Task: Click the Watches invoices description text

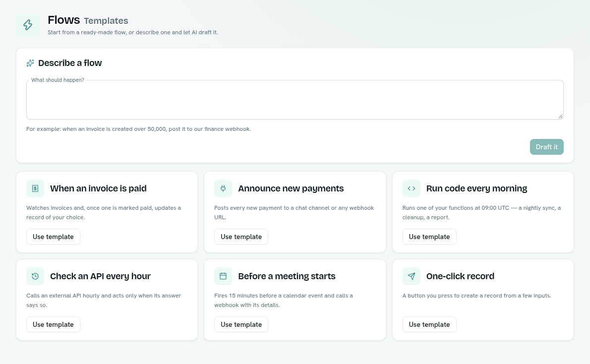Action: (104, 212)
